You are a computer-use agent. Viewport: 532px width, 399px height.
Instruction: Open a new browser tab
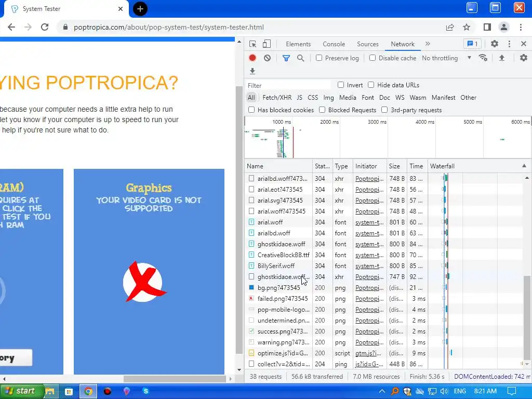[x=140, y=9]
